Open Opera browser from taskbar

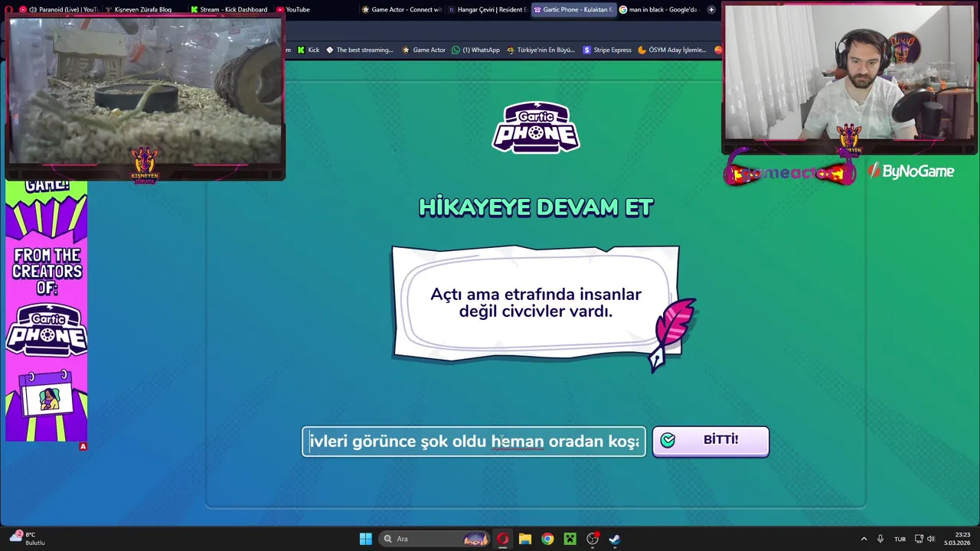[x=502, y=539]
